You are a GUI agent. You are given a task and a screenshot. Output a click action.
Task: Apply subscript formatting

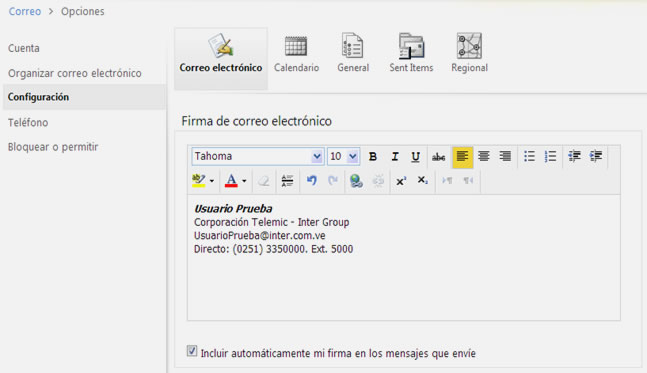click(x=422, y=181)
